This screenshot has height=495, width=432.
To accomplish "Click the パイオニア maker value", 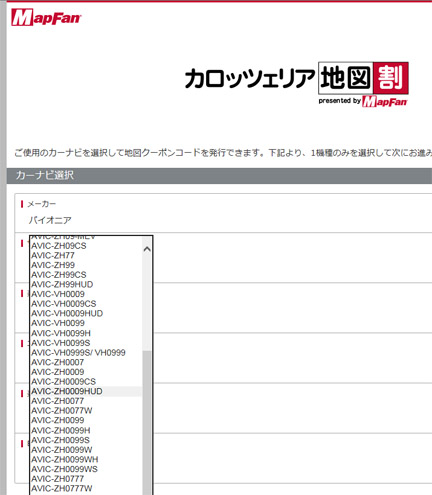I will click(x=50, y=220).
